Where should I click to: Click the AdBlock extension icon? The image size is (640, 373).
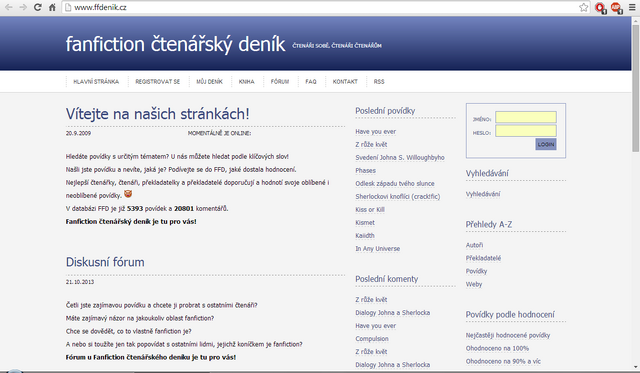(616, 7)
